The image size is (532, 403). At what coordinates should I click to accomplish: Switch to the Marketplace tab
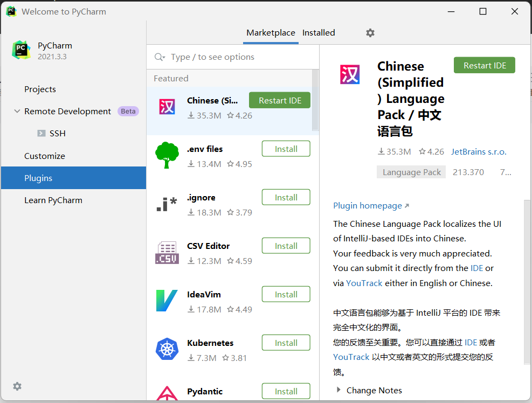coord(271,33)
